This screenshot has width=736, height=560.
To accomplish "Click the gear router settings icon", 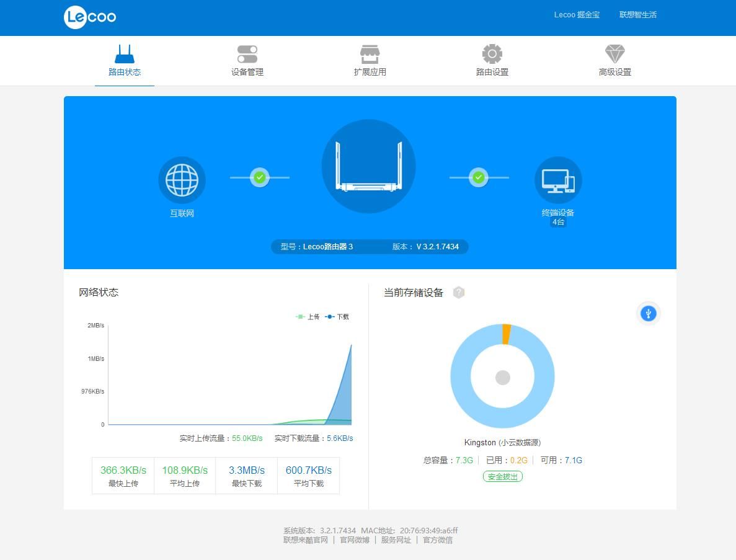I will 492,54.
